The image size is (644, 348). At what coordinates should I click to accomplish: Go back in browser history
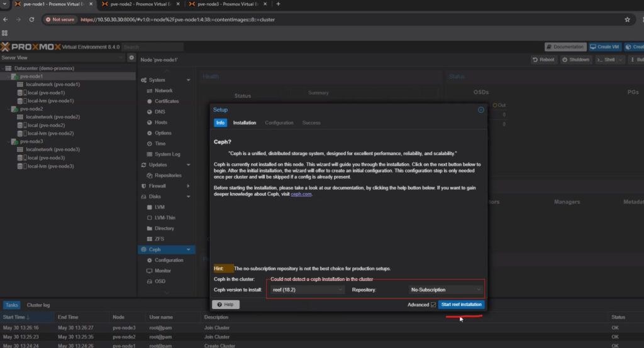[5, 19]
